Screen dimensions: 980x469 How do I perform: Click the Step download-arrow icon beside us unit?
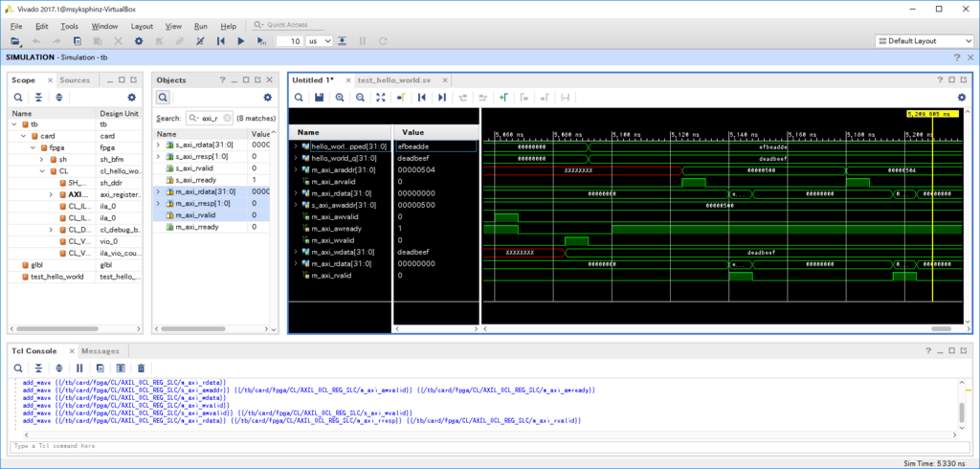pyautogui.click(x=342, y=40)
